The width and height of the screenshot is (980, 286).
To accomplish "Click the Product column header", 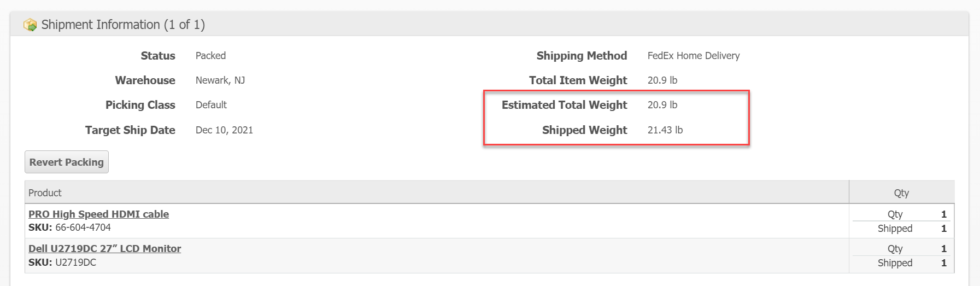I will (45, 192).
